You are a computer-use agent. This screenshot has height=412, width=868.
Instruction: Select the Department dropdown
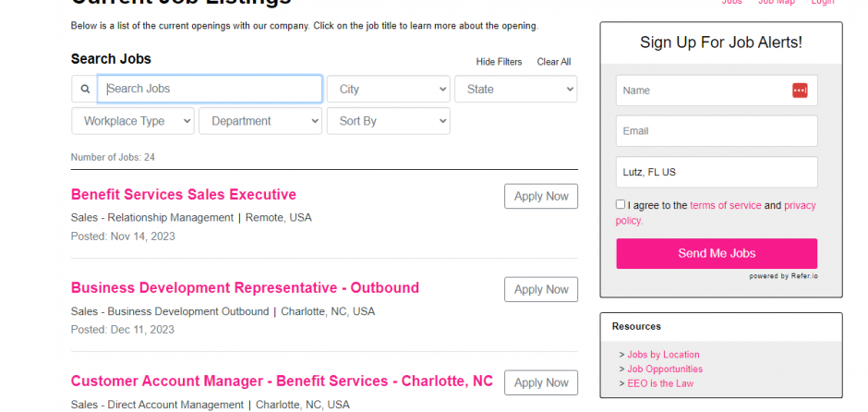coord(260,121)
